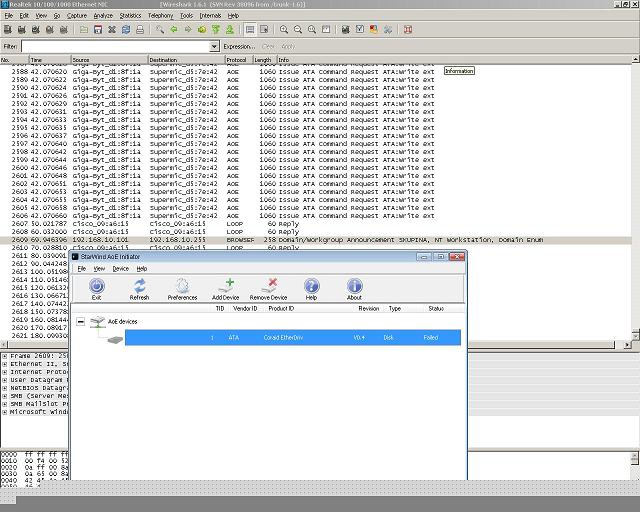The height and width of the screenshot is (512, 640).
Task: Open a capture file via folder icon
Action: (x=84, y=29)
